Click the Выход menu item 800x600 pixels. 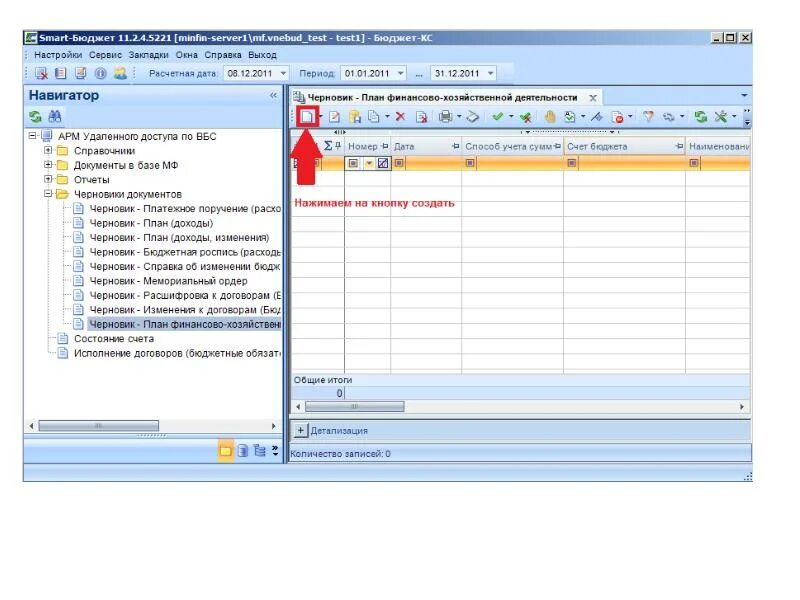262,55
